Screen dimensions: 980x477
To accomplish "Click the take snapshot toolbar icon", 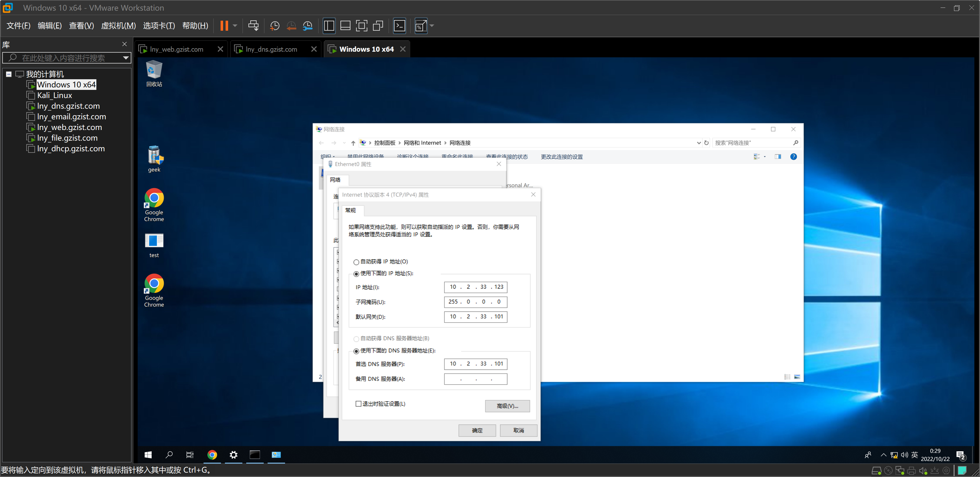I will pyautogui.click(x=275, y=26).
